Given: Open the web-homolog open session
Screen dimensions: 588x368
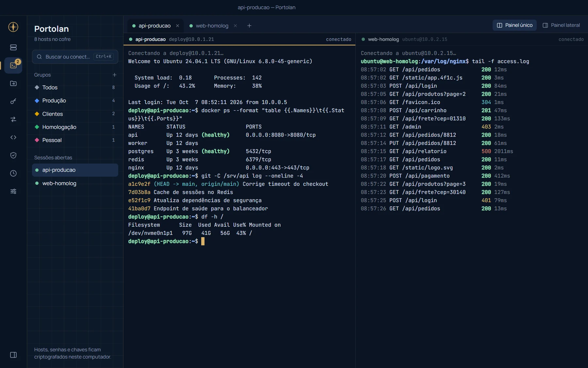Looking at the screenshot, I should (x=75, y=183).
